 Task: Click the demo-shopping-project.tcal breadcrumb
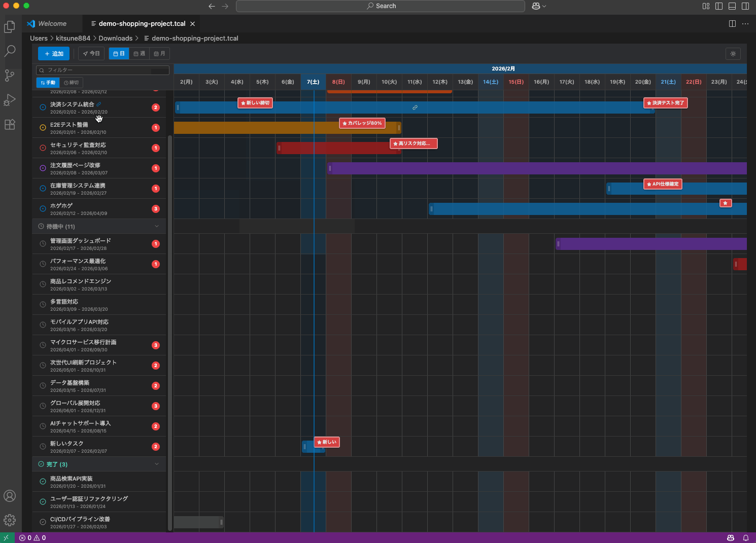click(x=191, y=39)
